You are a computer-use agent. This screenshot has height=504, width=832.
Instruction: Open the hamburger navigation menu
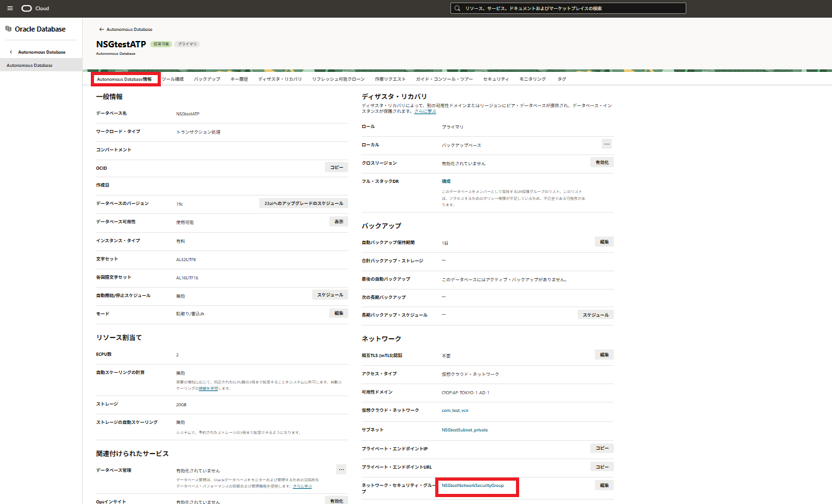pyautogui.click(x=9, y=8)
